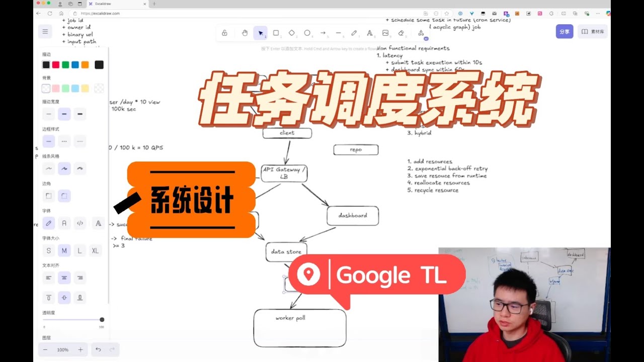This screenshot has height=362, width=644.
Task: Select the Text tool
Action: (370, 33)
